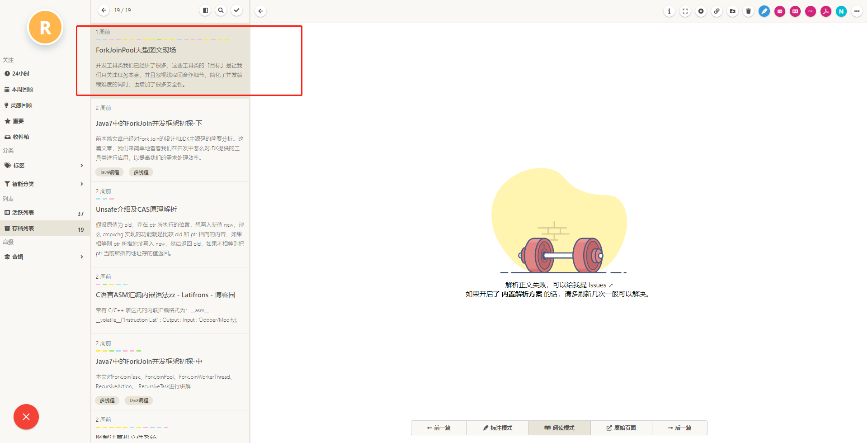Export the article as PDF
This screenshot has width=868, height=443.
click(826, 11)
